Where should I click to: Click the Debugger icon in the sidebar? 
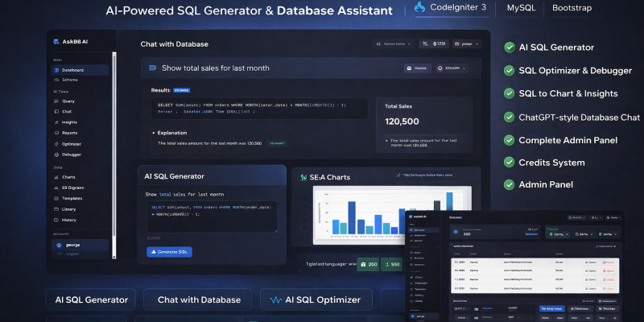click(x=56, y=154)
